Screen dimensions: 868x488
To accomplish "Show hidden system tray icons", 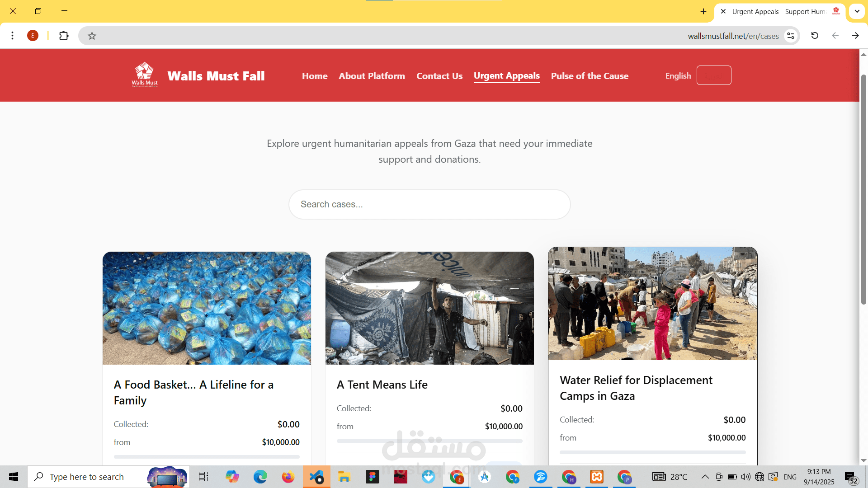I will pyautogui.click(x=705, y=477).
